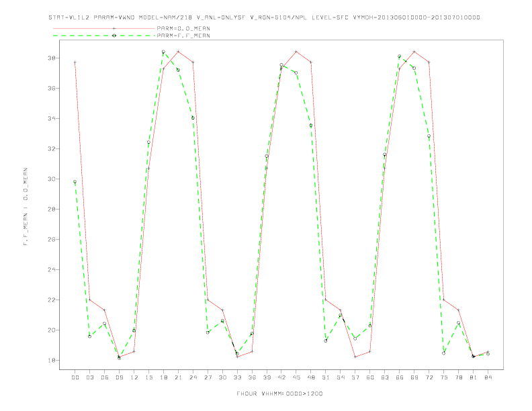Click x-axis tick label 00
The height and width of the screenshot is (411, 532).
point(75,377)
